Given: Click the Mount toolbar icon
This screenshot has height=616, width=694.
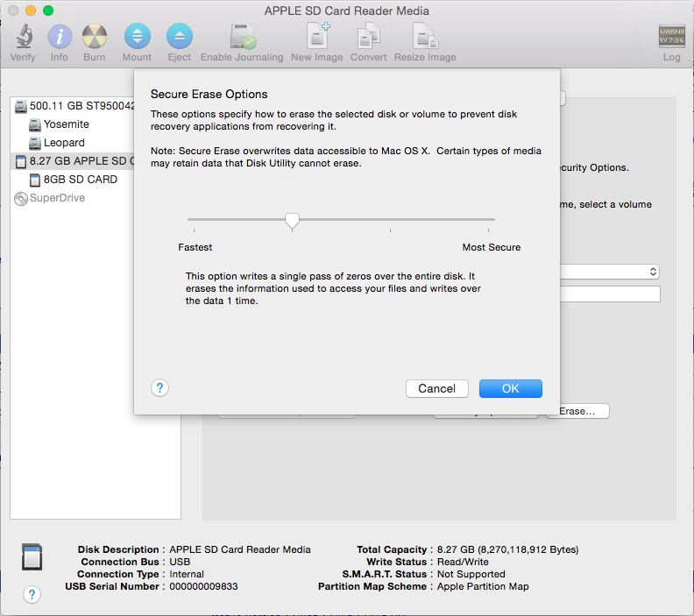Looking at the screenshot, I should 138,36.
